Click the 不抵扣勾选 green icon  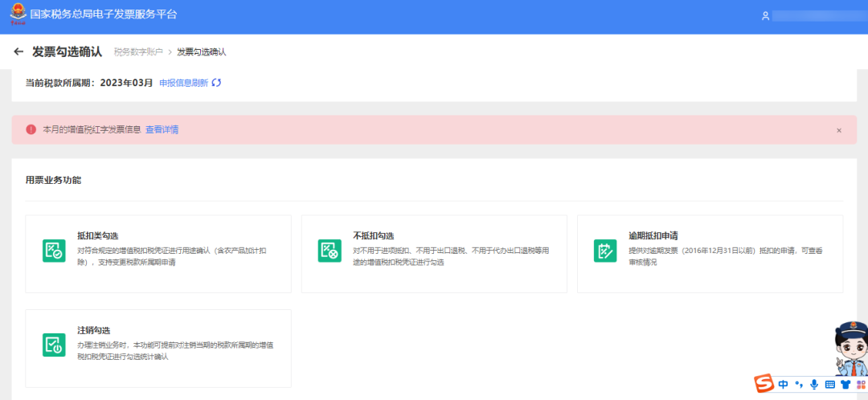click(x=330, y=251)
